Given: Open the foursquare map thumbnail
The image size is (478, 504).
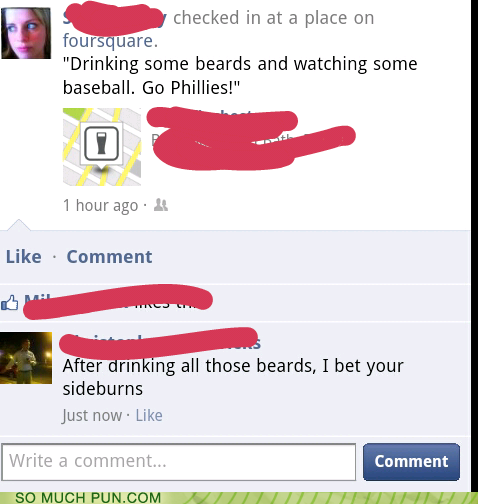Looking at the screenshot, I should 102,147.
